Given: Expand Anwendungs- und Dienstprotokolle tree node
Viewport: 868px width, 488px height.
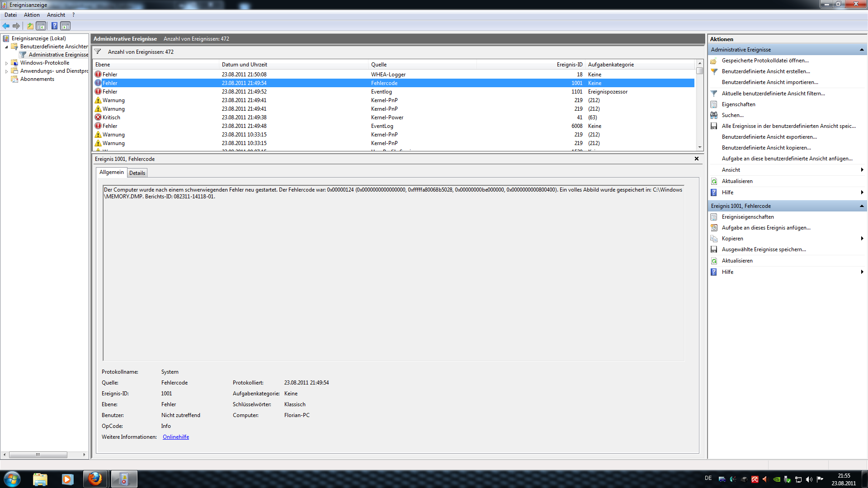Looking at the screenshot, I should (x=6, y=71).
